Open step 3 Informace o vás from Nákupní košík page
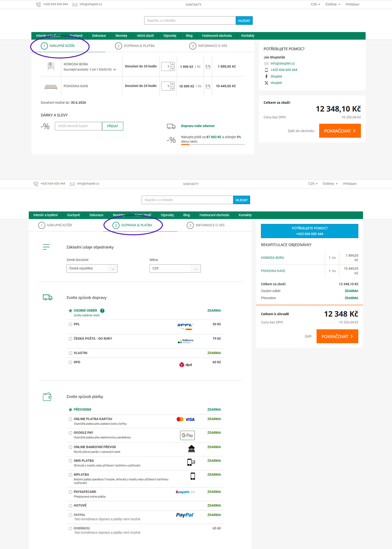The height and width of the screenshot is (549, 392). [x=208, y=46]
